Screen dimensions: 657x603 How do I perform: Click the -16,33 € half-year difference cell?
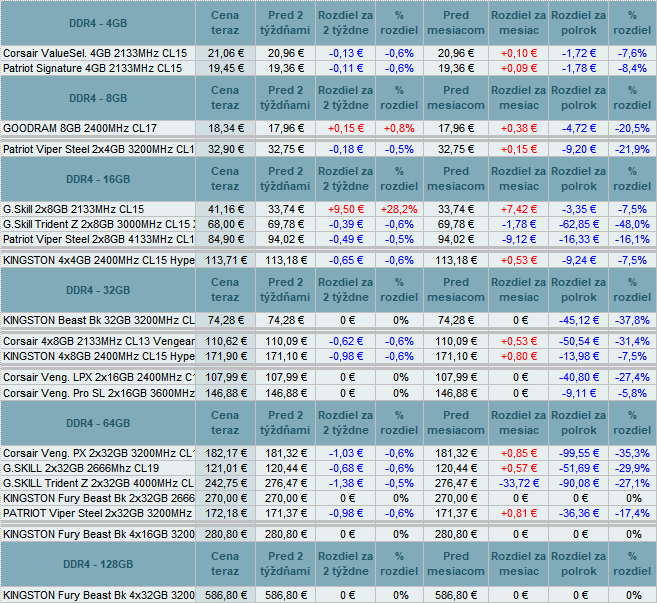pyautogui.click(x=579, y=240)
